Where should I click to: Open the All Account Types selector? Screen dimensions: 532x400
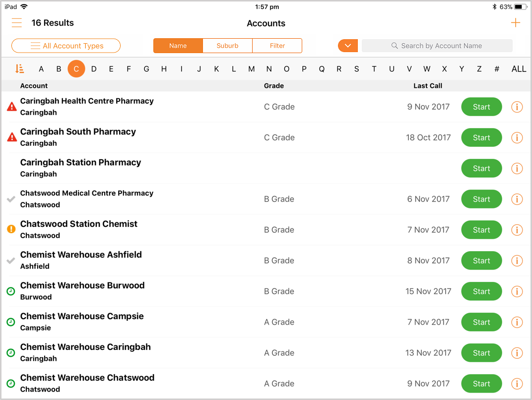pos(66,46)
